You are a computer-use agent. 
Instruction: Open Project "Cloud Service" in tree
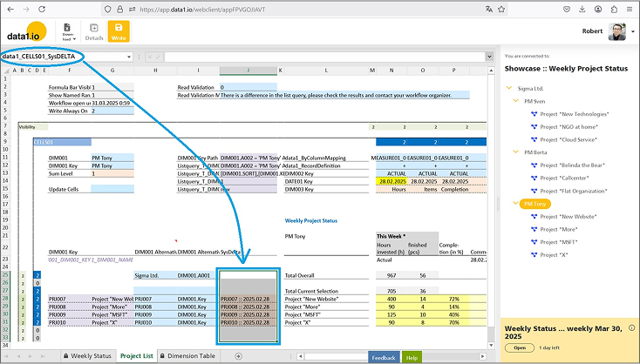(569, 139)
